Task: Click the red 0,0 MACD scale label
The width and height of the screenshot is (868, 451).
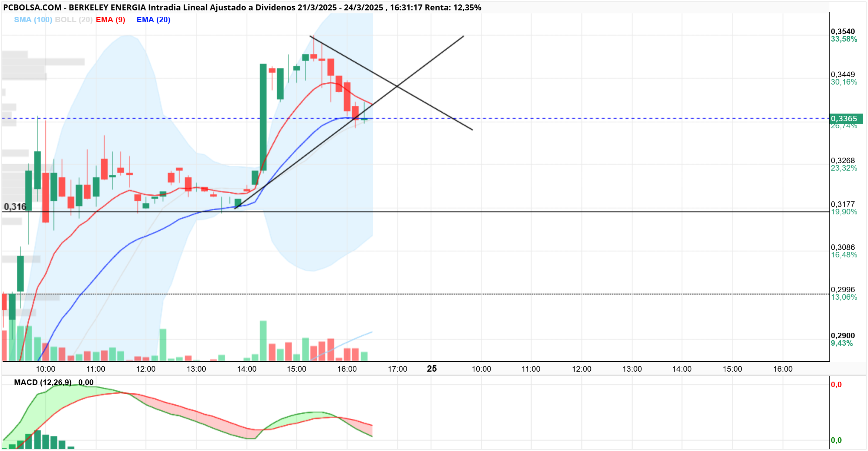Action: 836,385
